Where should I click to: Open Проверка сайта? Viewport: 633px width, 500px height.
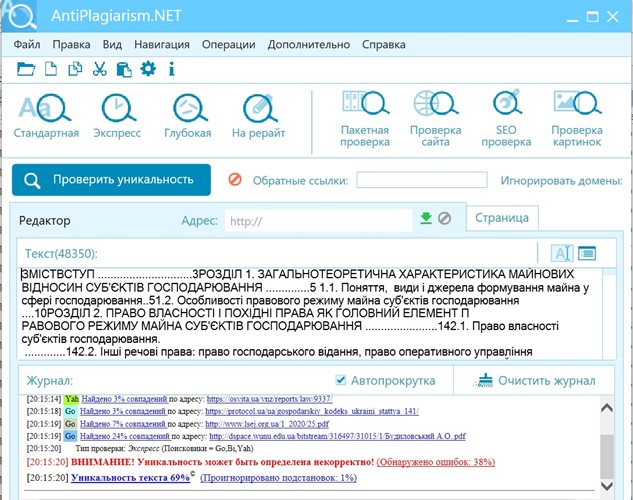[435, 119]
